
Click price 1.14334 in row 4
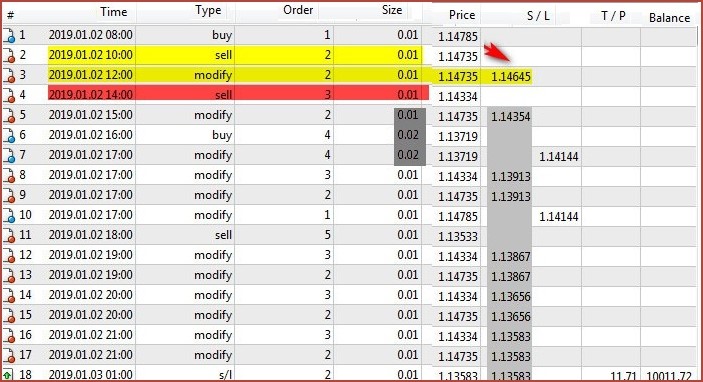click(x=458, y=97)
